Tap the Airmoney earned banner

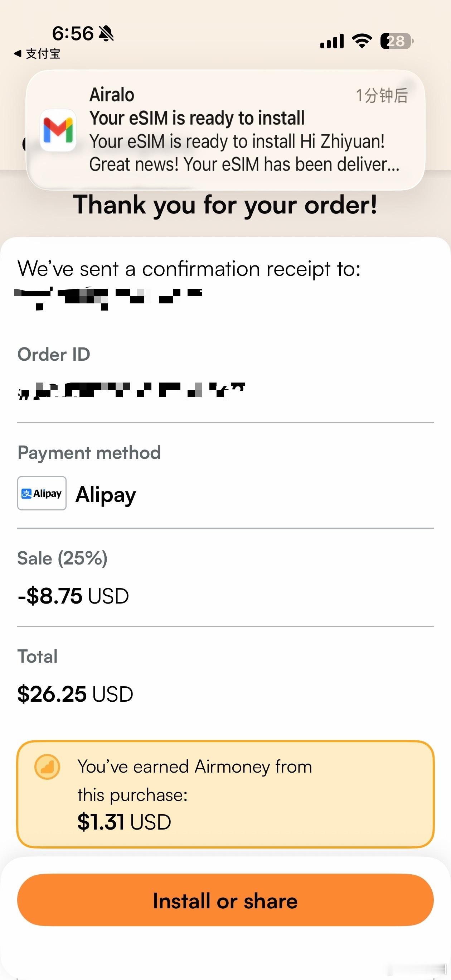(x=225, y=794)
